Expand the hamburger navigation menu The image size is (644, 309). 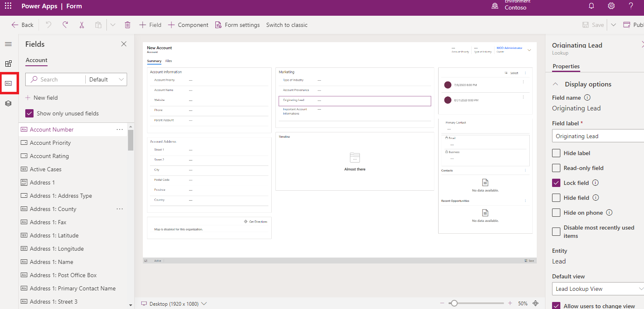8,44
